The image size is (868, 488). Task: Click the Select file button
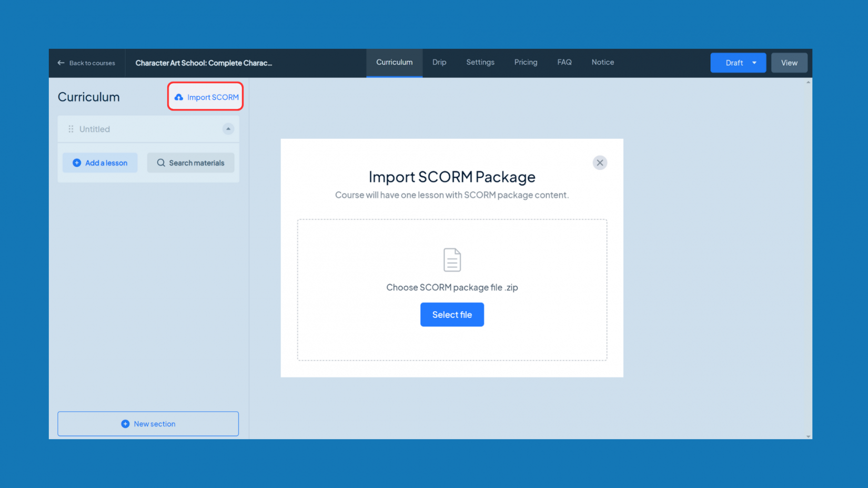point(452,314)
